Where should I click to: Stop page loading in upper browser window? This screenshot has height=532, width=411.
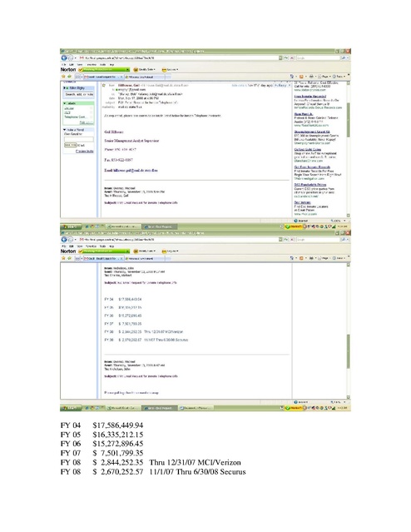[292, 58]
